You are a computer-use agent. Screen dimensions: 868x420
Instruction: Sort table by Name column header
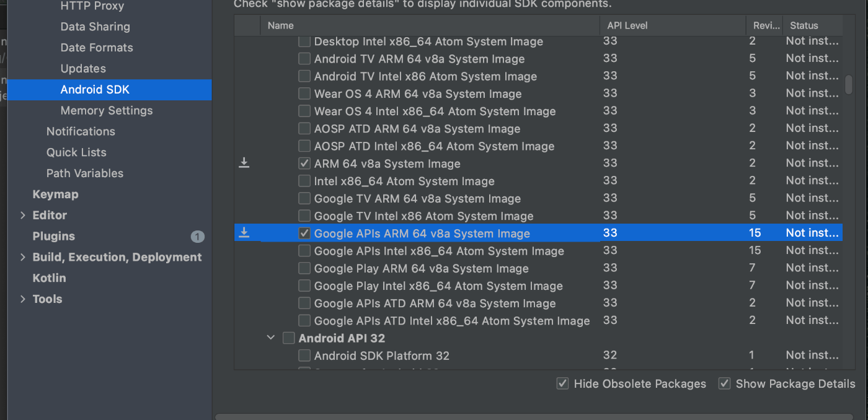tap(430, 25)
